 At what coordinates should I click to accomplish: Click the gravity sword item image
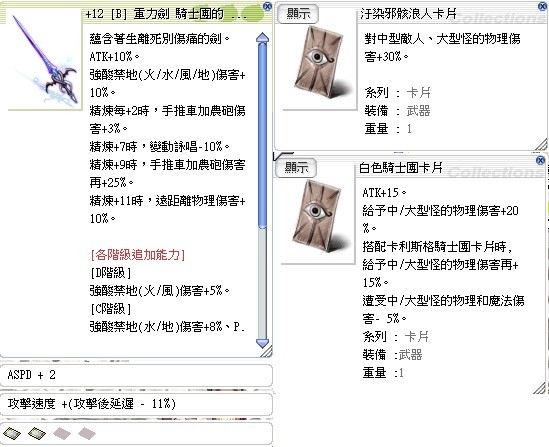point(45,60)
